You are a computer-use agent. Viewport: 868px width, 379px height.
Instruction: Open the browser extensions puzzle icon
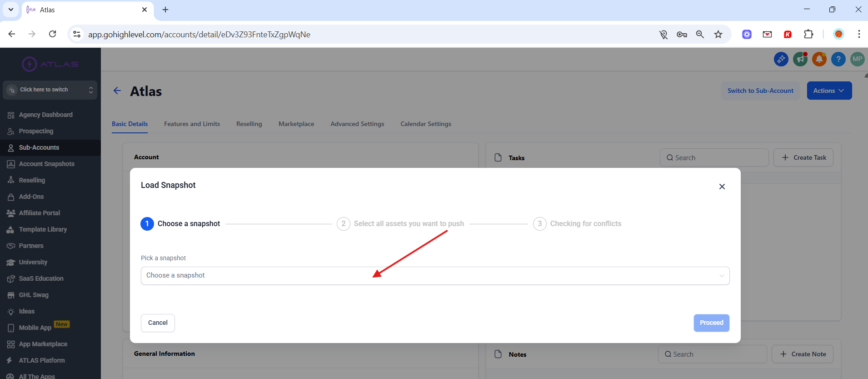808,34
